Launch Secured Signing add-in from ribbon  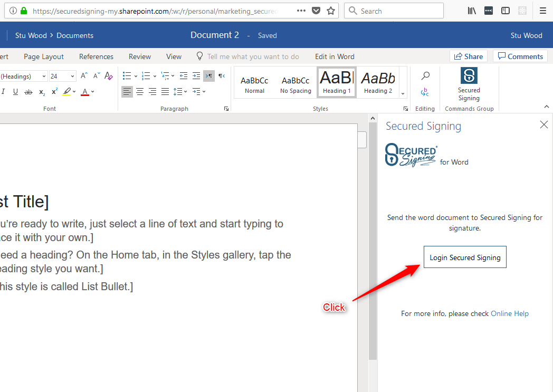pos(469,84)
